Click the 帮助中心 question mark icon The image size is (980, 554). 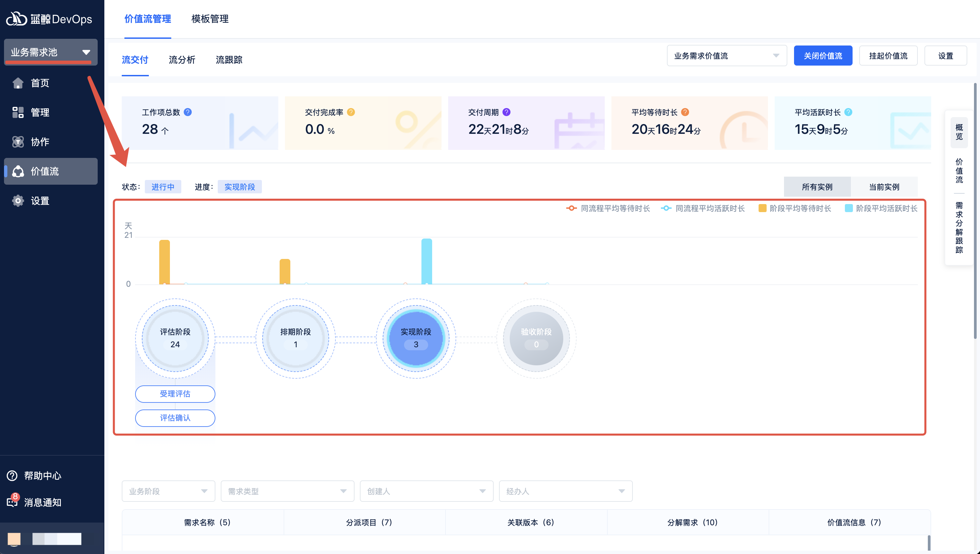(12, 476)
